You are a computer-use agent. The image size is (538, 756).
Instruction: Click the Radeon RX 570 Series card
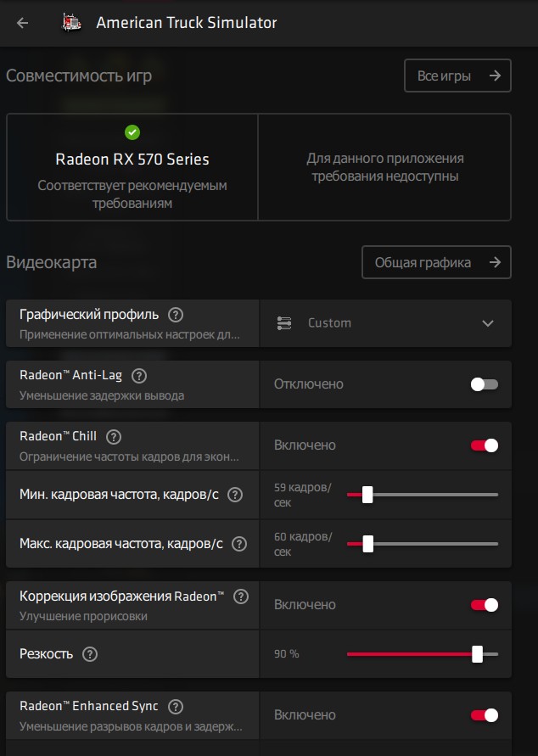(x=132, y=167)
